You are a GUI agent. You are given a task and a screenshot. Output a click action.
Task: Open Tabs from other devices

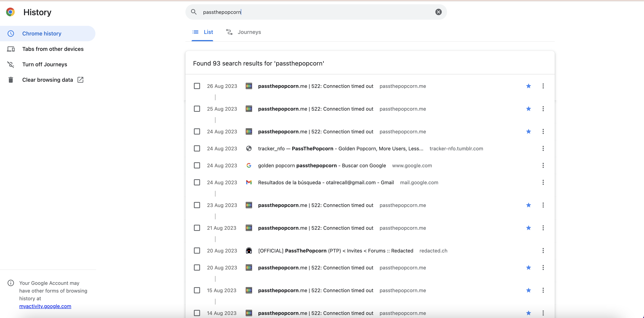coord(53,49)
